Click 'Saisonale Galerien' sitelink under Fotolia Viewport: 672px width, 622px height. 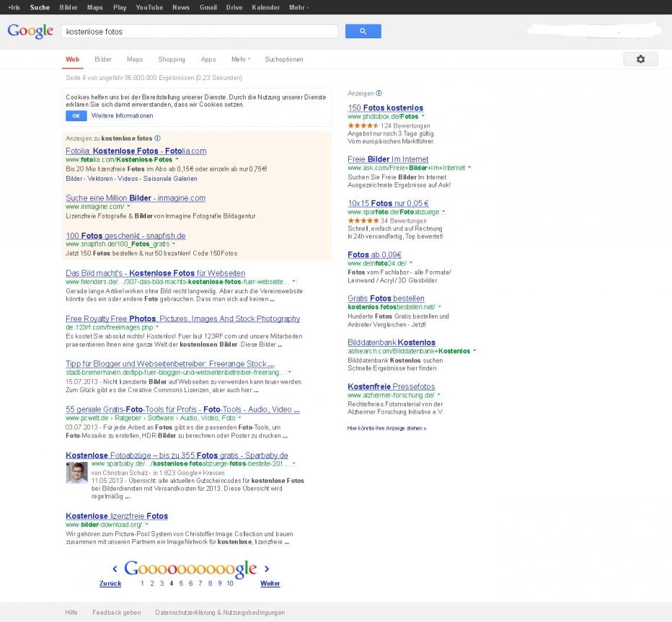(170, 179)
